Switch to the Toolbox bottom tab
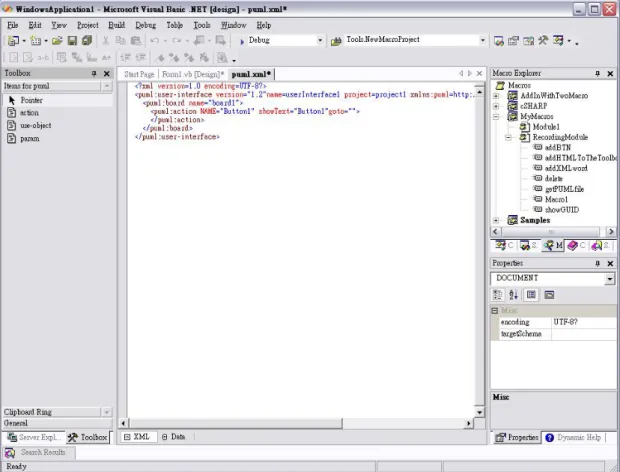 (87, 437)
